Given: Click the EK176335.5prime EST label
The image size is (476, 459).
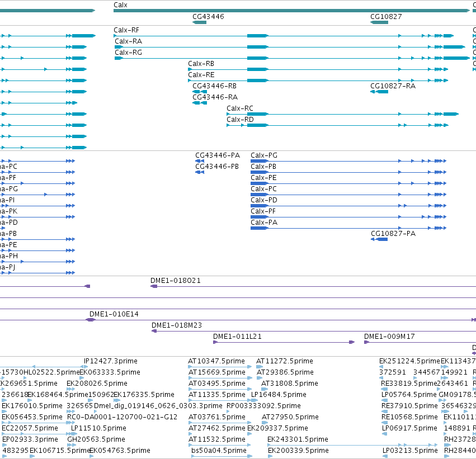Looking at the screenshot, I should click(144, 395).
